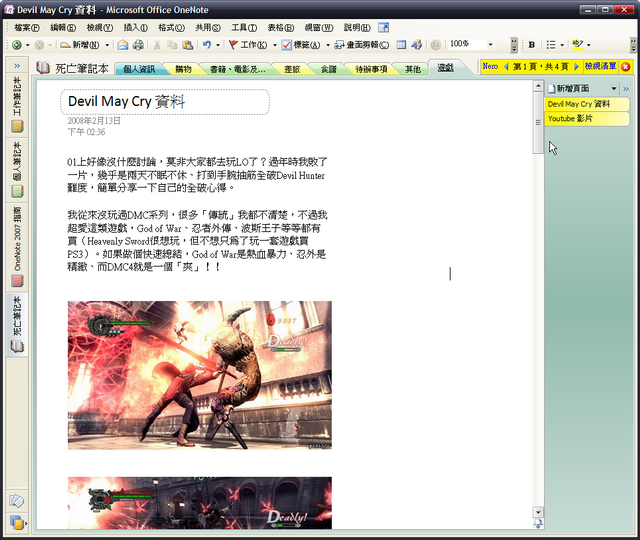Click the all notebooks icon at sidebar bottom
The image size is (640, 540).
tap(17, 522)
